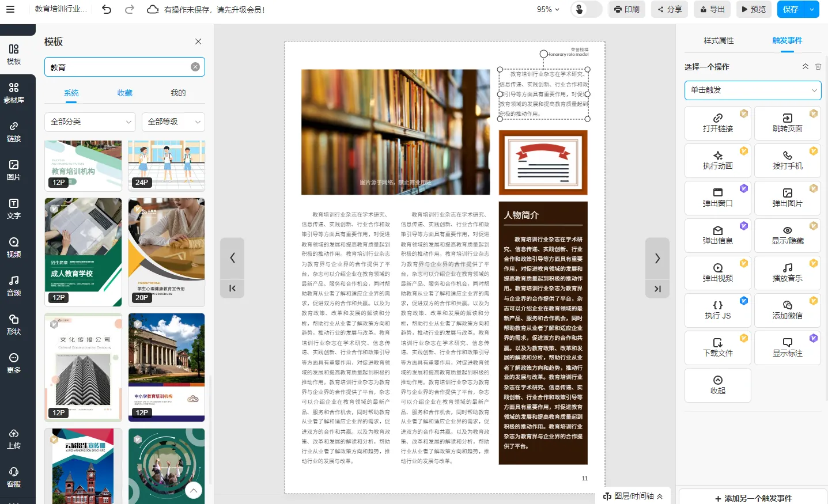Open the 图片 sidebar tool
Screen dimensions: 828x504
[x=14, y=170]
